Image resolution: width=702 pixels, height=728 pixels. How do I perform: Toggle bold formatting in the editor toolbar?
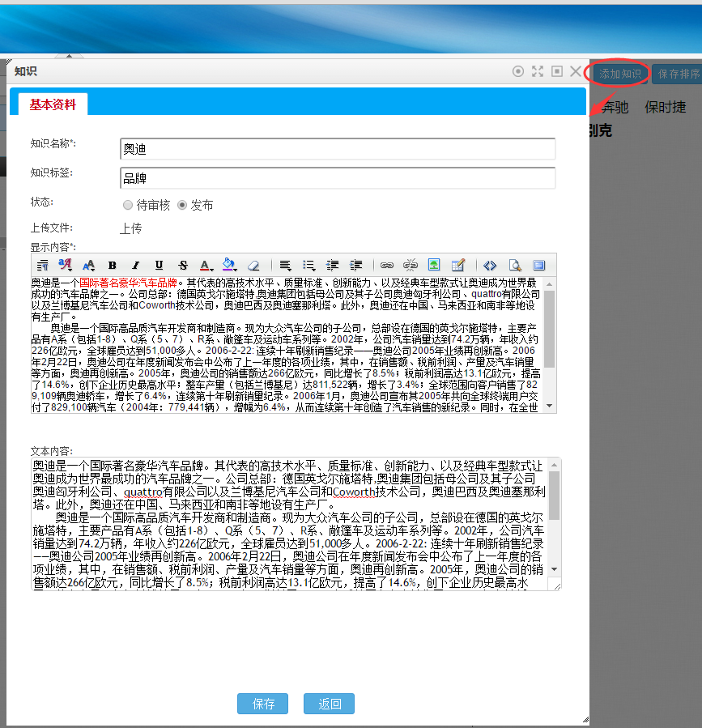click(x=112, y=265)
